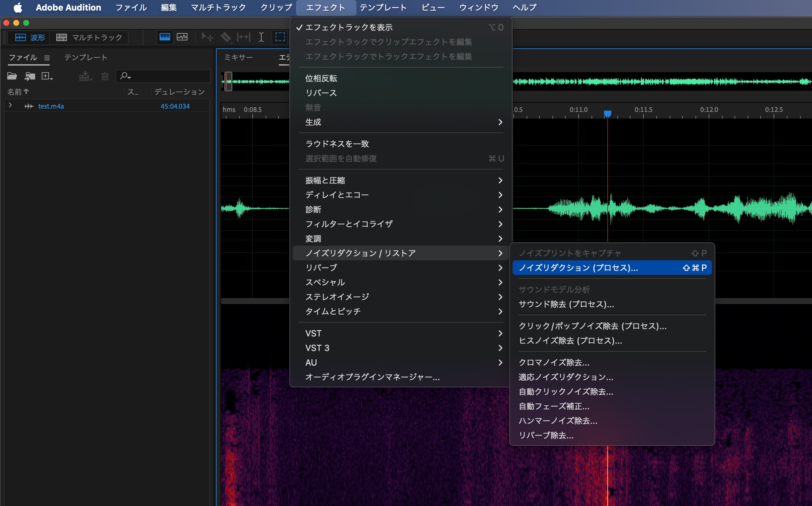
Task: Expand the フィルターとイコライザ submenu
Action: (400, 224)
